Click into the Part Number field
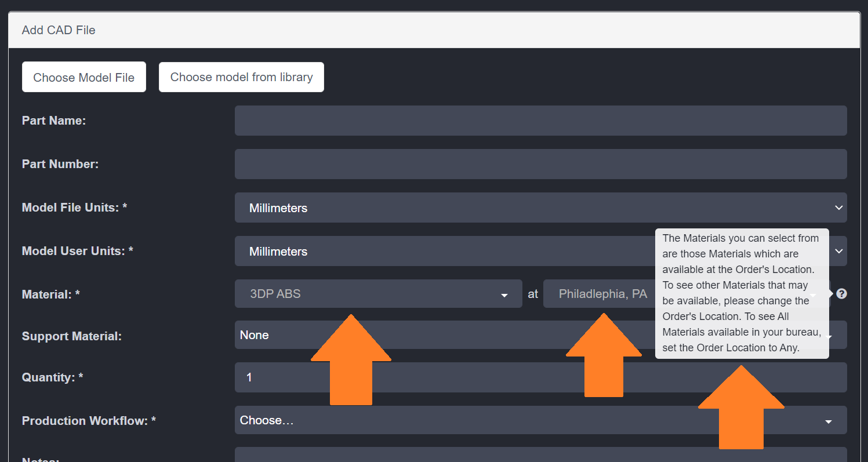 tap(540, 164)
